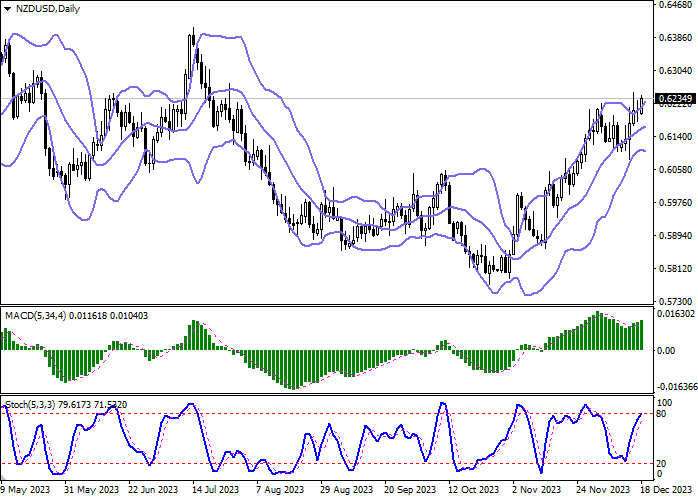Viewport: 698px width, 500px height.
Task: Click the 31 May 2023 date label
Action: click(91, 490)
